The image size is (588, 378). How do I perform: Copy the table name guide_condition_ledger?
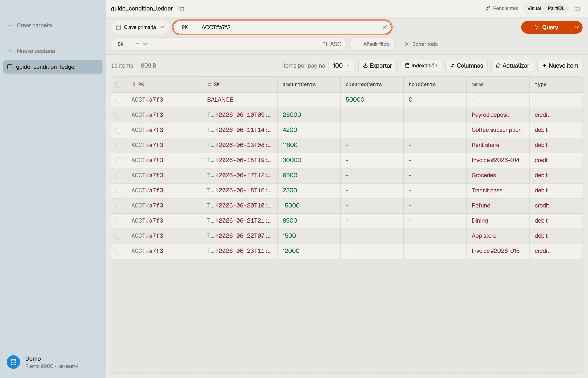click(181, 9)
